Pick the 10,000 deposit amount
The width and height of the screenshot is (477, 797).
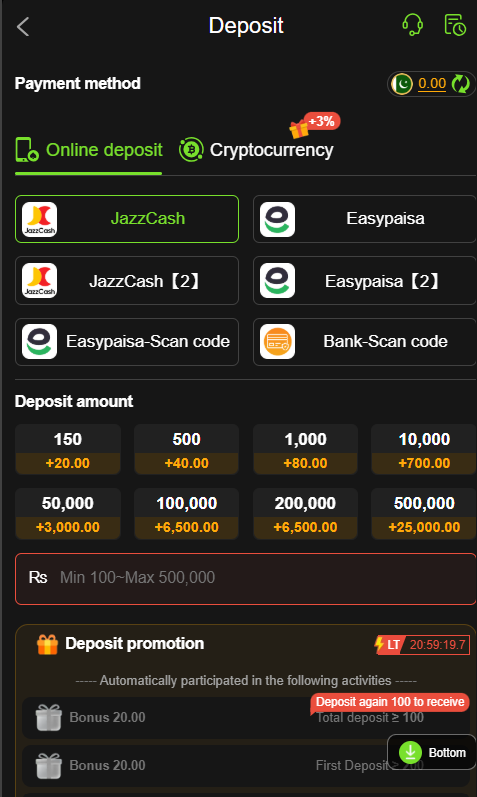(424, 450)
